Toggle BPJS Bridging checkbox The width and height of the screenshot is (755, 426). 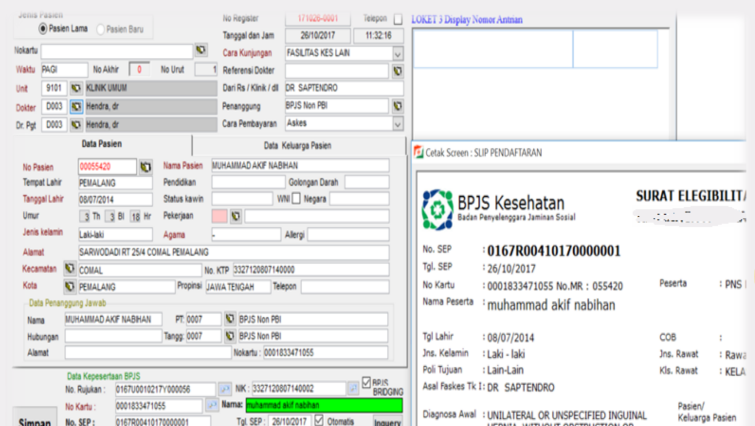pyautogui.click(x=366, y=383)
